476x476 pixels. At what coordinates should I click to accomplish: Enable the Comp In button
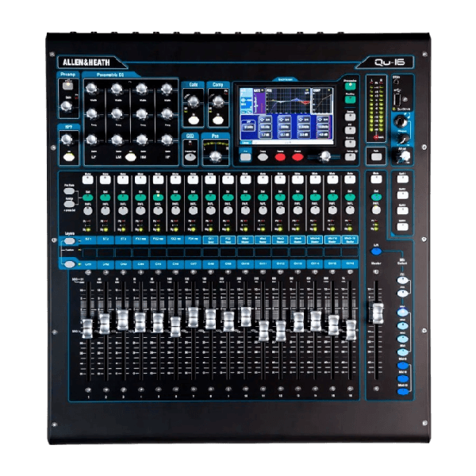(218, 121)
